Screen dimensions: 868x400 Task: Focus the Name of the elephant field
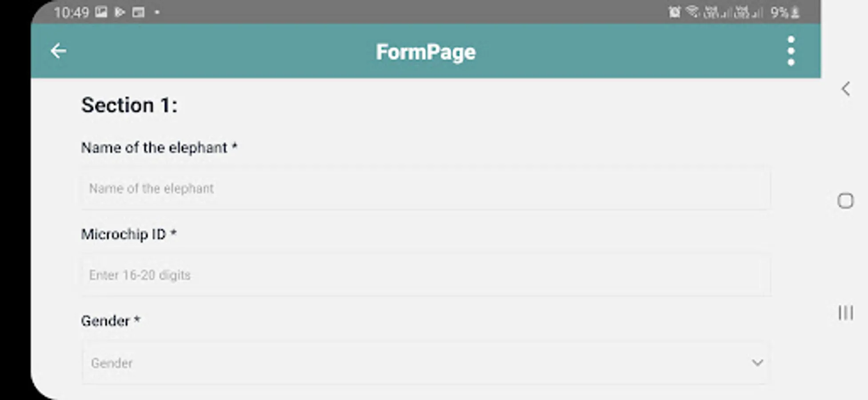(x=425, y=188)
